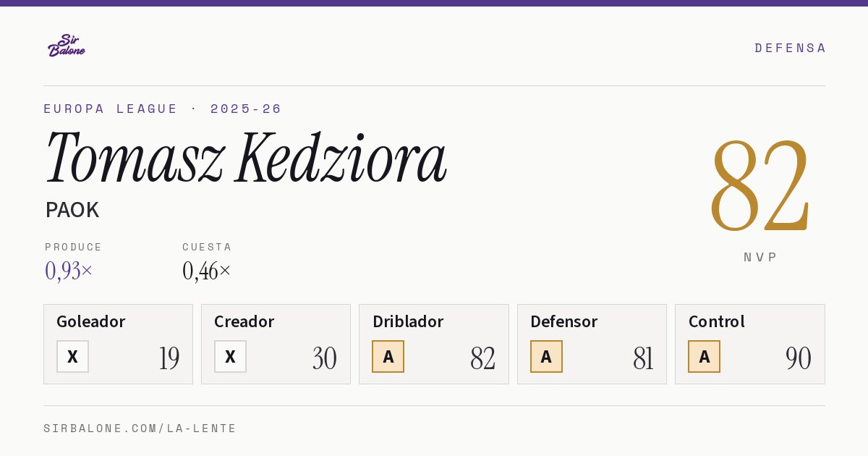Click the Creador score 30

tap(325, 358)
